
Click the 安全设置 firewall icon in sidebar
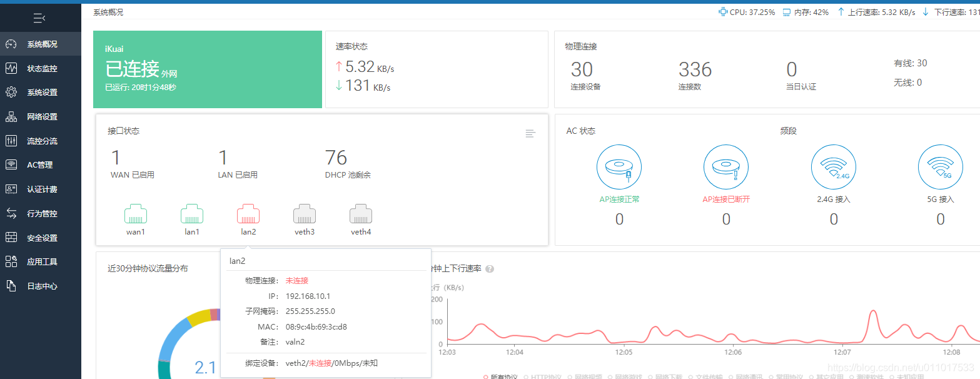[11, 238]
